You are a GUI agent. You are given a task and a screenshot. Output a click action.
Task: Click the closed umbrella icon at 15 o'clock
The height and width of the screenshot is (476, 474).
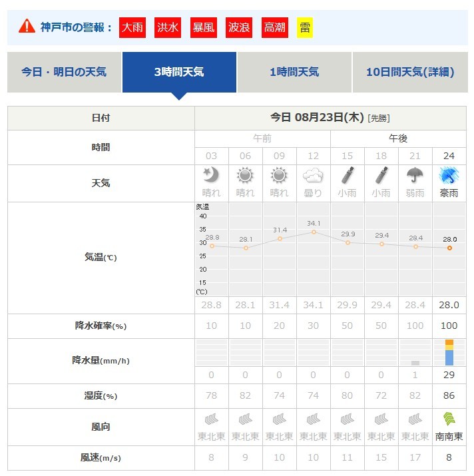coord(348,175)
